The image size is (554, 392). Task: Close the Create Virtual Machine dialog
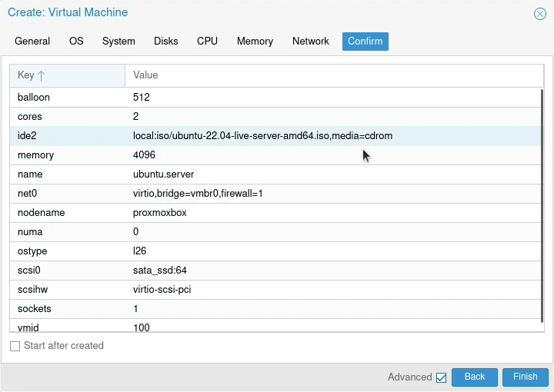tap(540, 14)
